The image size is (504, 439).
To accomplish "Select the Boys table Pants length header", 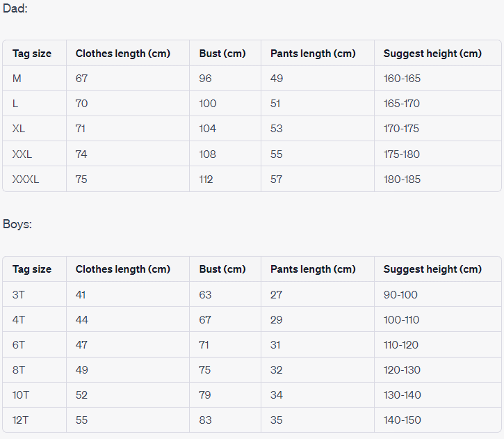I will [313, 269].
